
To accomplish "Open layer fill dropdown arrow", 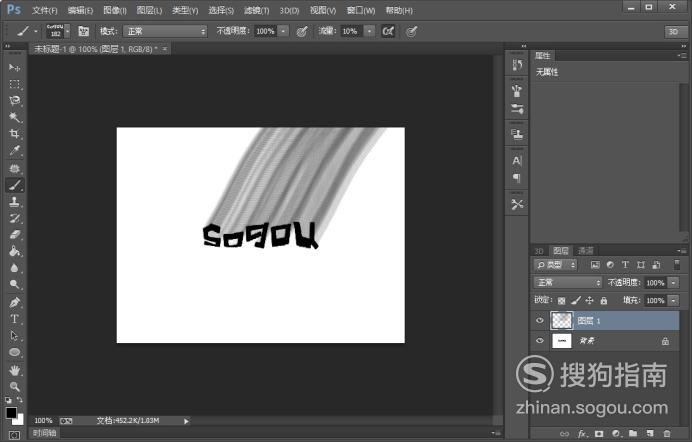I will (x=673, y=301).
